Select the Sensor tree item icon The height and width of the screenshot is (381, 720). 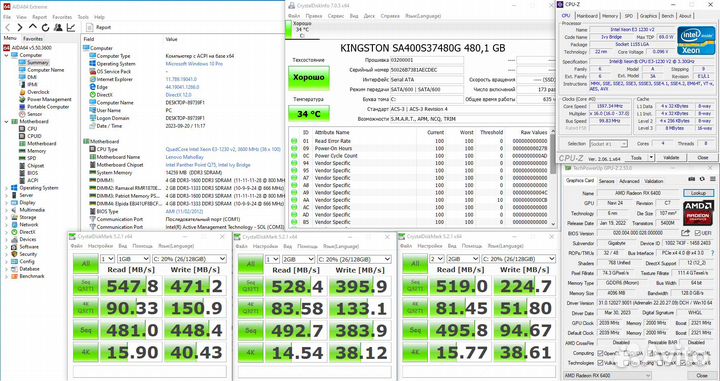[x=22, y=114]
